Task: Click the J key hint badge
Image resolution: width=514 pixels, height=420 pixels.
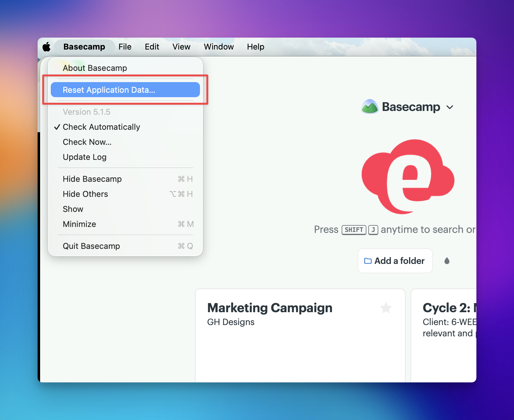Action: point(373,230)
